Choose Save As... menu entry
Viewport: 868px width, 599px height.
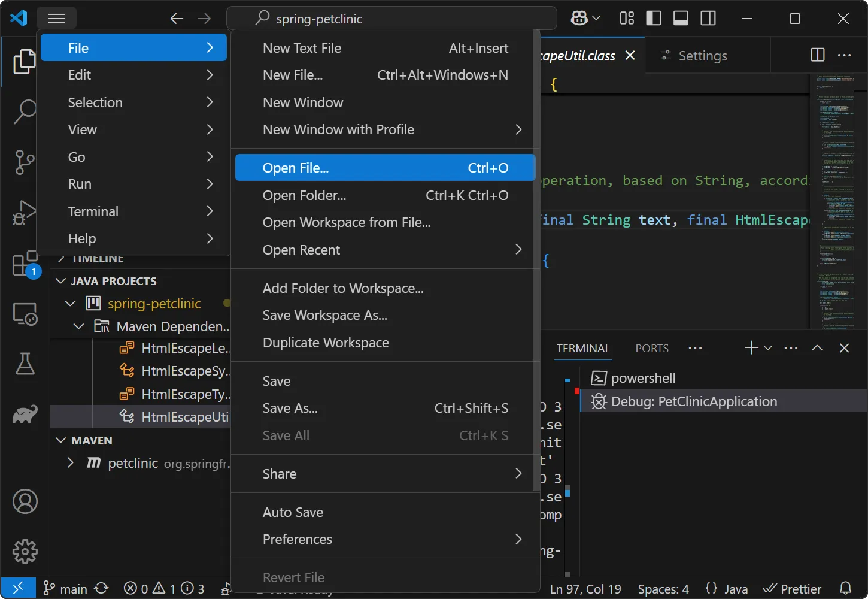(x=385, y=408)
